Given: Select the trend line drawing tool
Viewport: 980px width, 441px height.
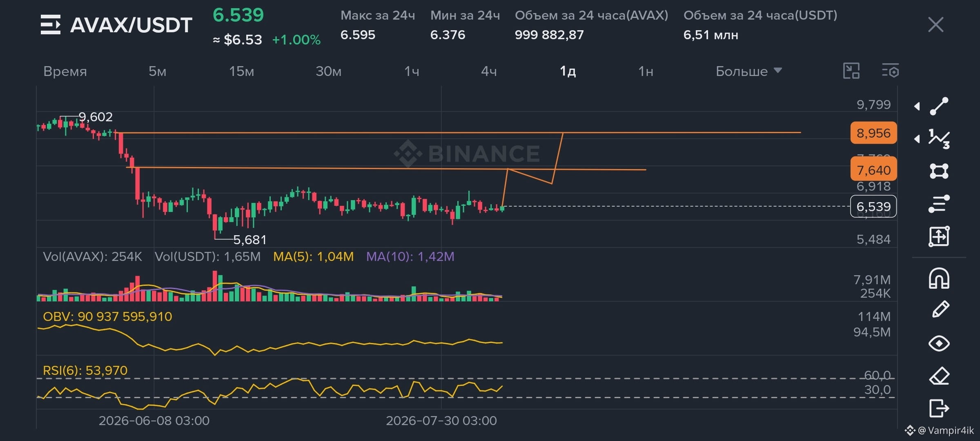Looking at the screenshot, I should tap(939, 106).
